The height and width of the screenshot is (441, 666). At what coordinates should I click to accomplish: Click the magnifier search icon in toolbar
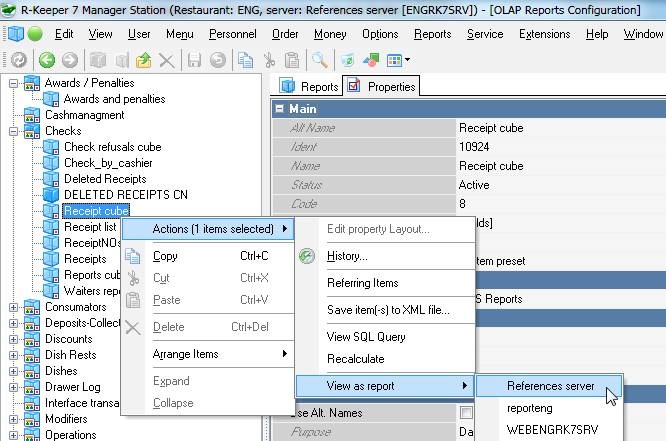pos(319,60)
